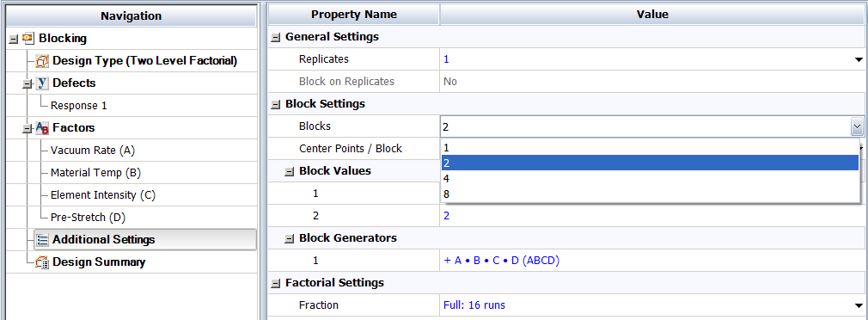868x320 pixels.
Task: Select the Factors node
Action: (x=74, y=128)
